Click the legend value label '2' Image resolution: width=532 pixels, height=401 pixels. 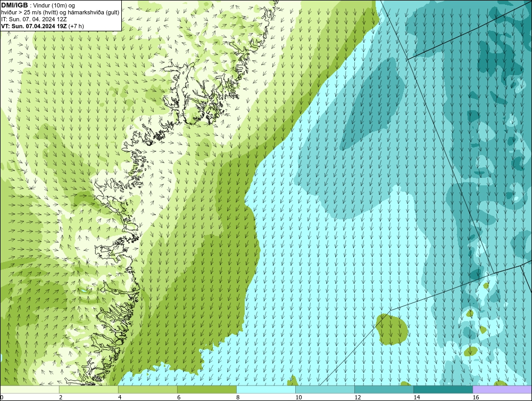pyautogui.click(x=61, y=397)
